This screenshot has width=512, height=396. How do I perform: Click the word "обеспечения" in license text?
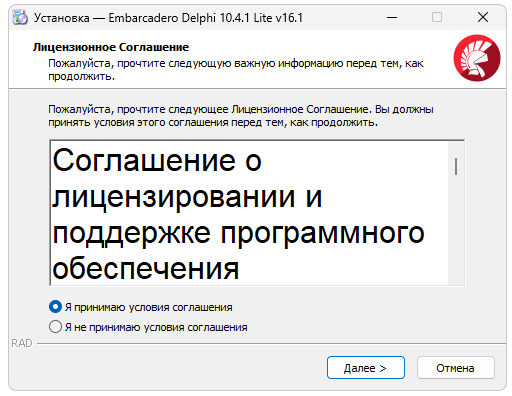click(x=146, y=269)
